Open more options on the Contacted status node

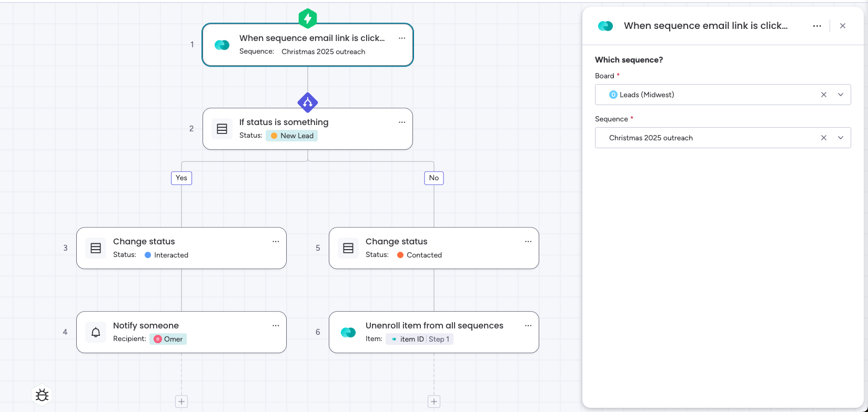pyautogui.click(x=528, y=241)
